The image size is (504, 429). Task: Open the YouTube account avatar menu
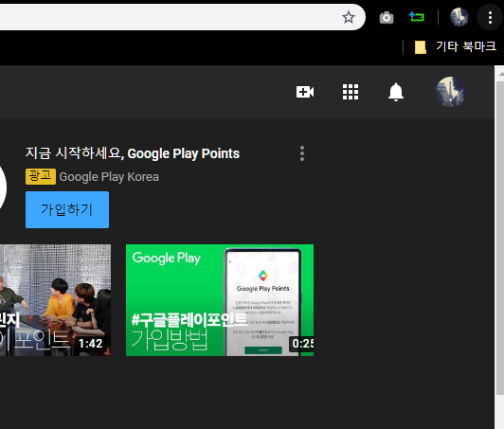tap(451, 92)
